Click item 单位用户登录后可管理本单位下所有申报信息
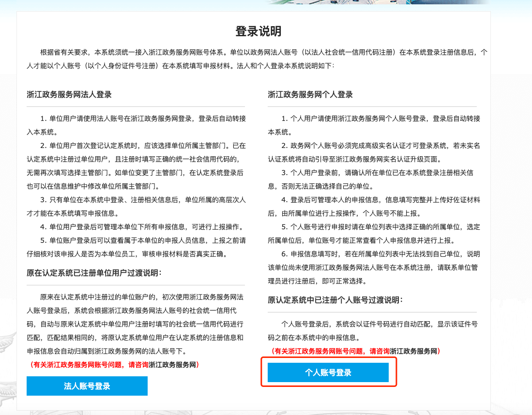 coord(142,227)
